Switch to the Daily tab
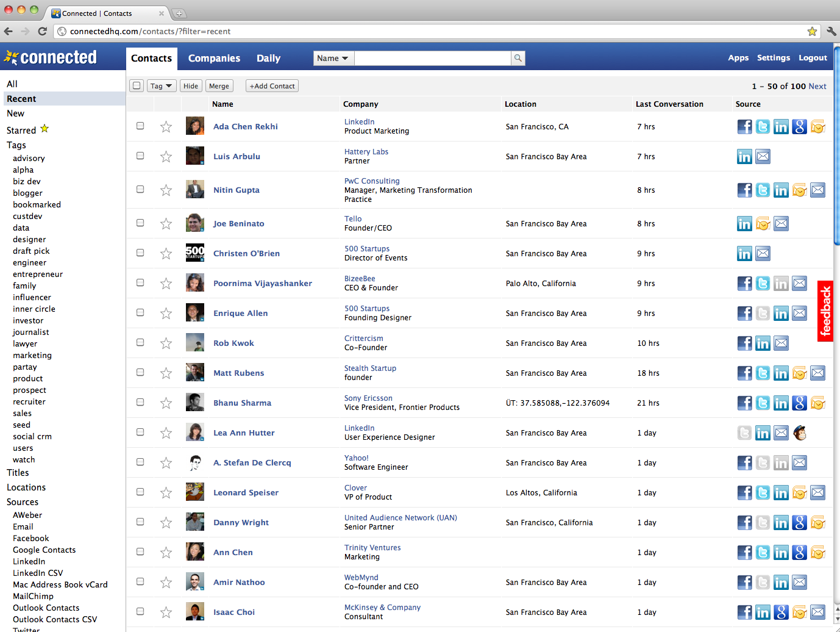Viewport: 840px width, 632px height. click(x=268, y=59)
